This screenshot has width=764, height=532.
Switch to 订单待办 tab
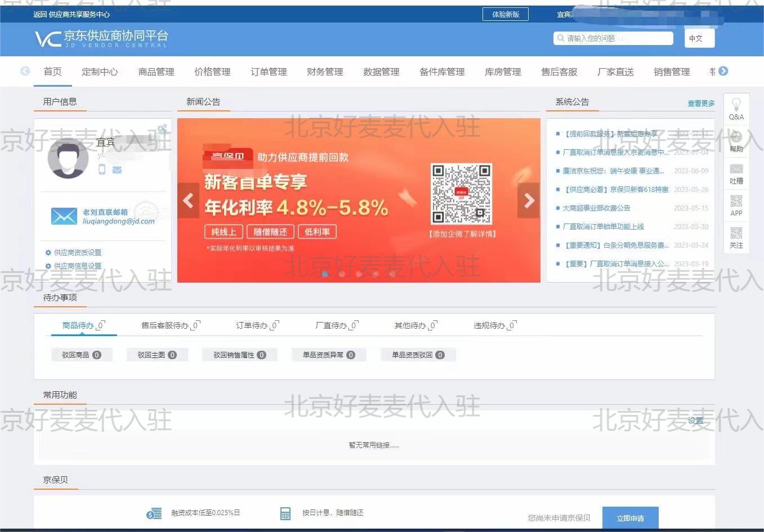pyautogui.click(x=257, y=325)
